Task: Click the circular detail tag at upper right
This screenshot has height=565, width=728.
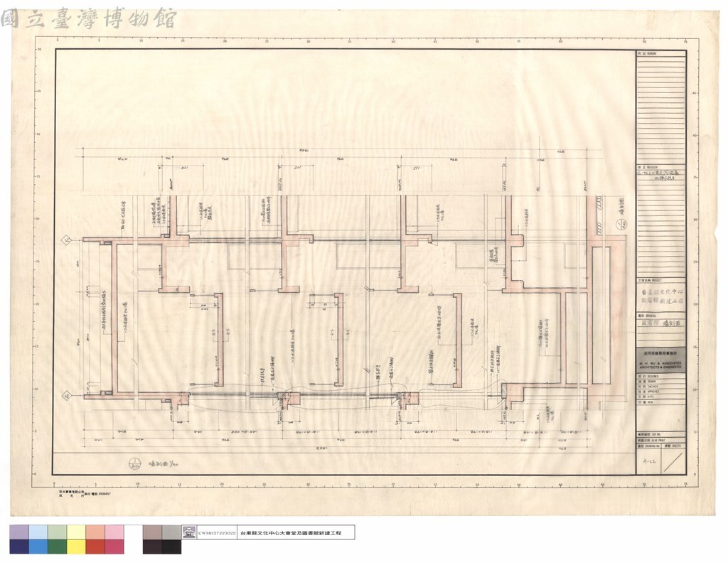Action: [620, 226]
